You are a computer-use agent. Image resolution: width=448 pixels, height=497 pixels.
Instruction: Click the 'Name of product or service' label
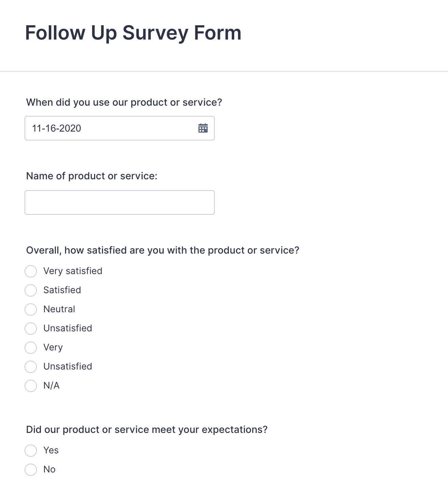click(92, 176)
